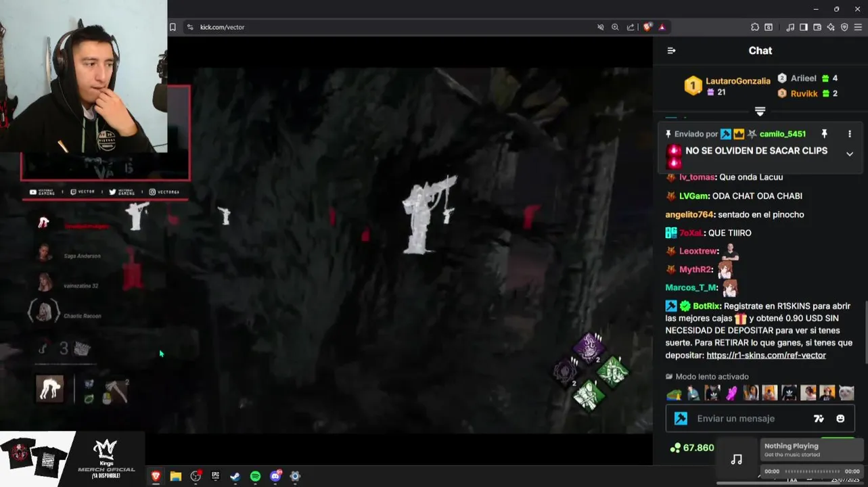This screenshot has width=868, height=487.
Task: Click username lv_tomas in chat
Action: [697, 177]
